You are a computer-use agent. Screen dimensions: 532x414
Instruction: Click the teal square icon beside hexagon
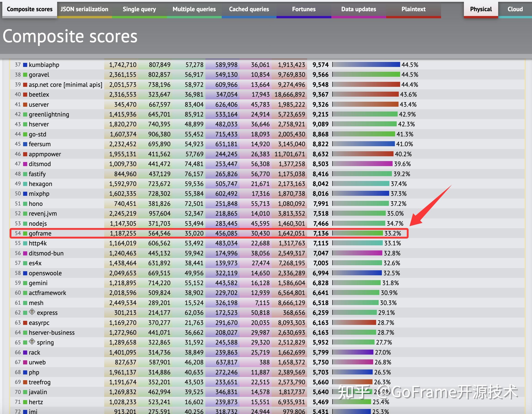pyautogui.click(x=25, y=184)
